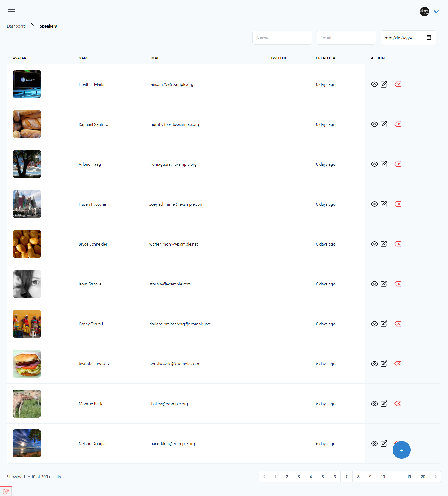Open the calendar picker in date filter
448x496 pixels.
(x=429, y=38)
